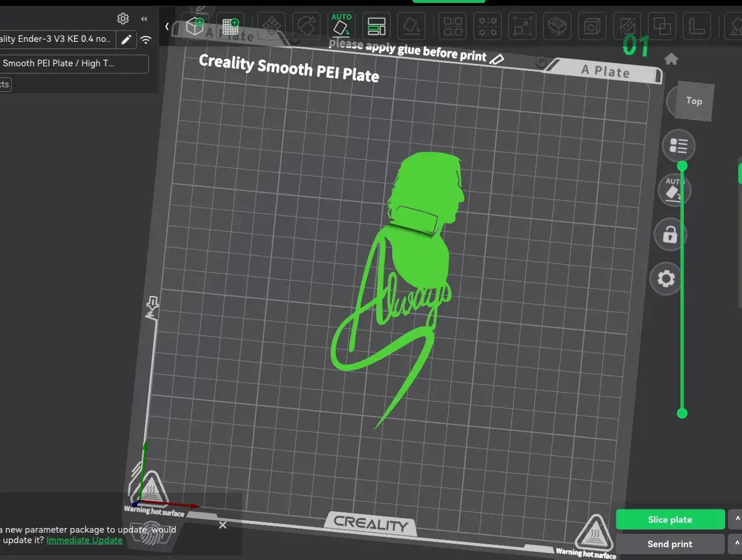Click the four-squares split objects icon
The width and height of the screenshot is (742, 560).
(453, 26)
